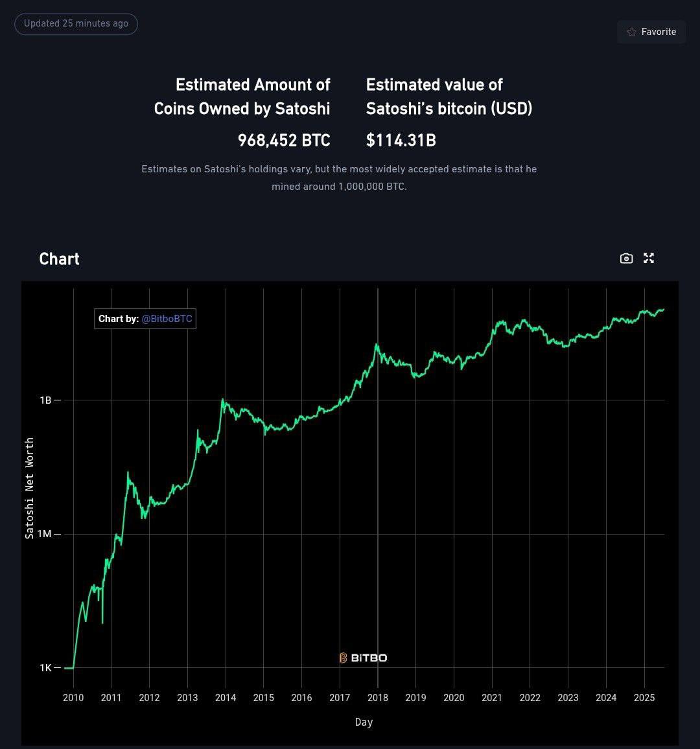Click the 'Satoshi Net Worth' axis title

pyautogui.click(x=30, y=488)
